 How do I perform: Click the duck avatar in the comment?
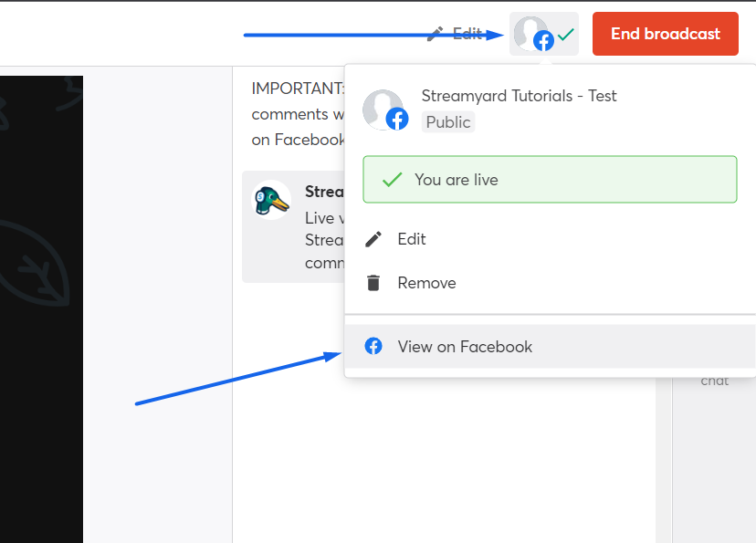point(271,200)
